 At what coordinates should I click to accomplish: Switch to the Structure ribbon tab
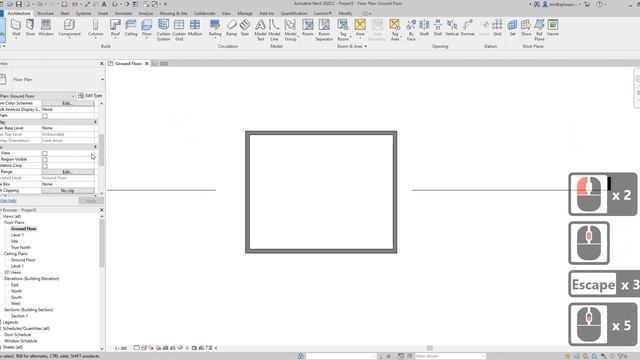45,13
